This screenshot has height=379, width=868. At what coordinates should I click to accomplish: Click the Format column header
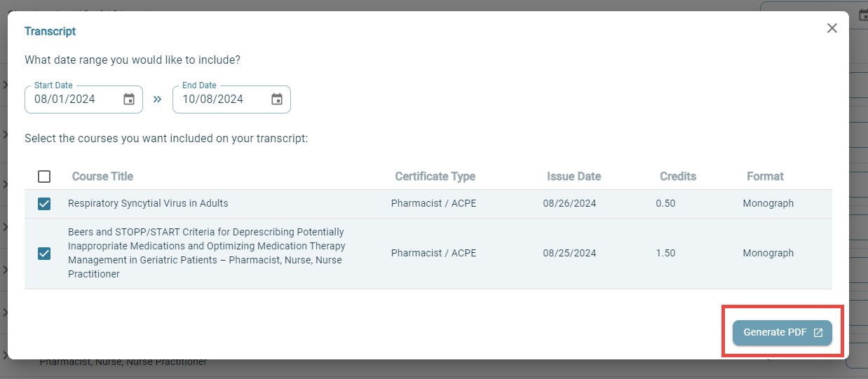point(765,177)
